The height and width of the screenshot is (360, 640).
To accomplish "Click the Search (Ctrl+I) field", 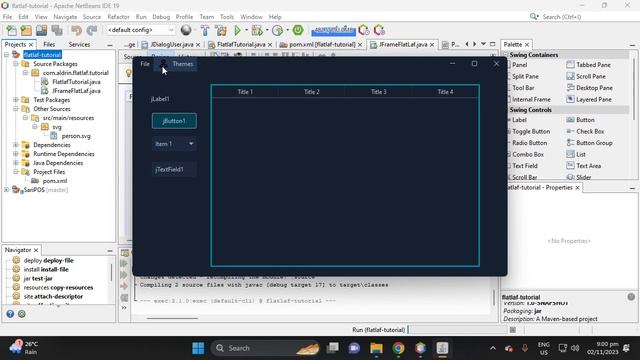I will pyautogui.click(x=562, y=17).
